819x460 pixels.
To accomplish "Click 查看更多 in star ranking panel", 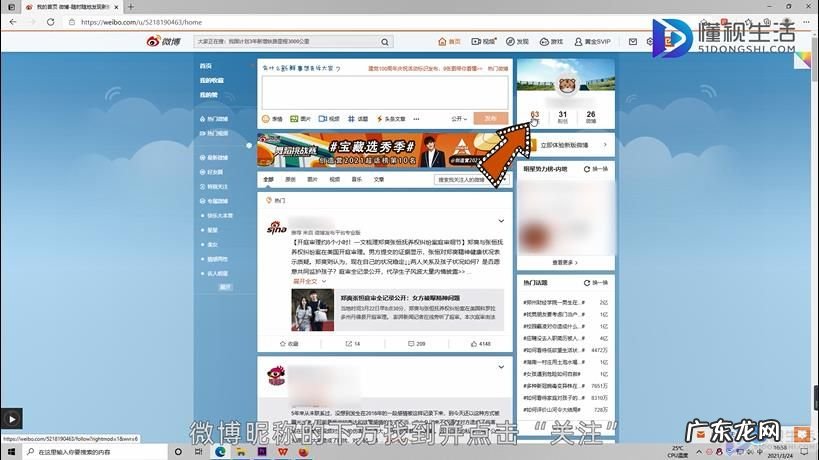I will (x=565, y=263).
